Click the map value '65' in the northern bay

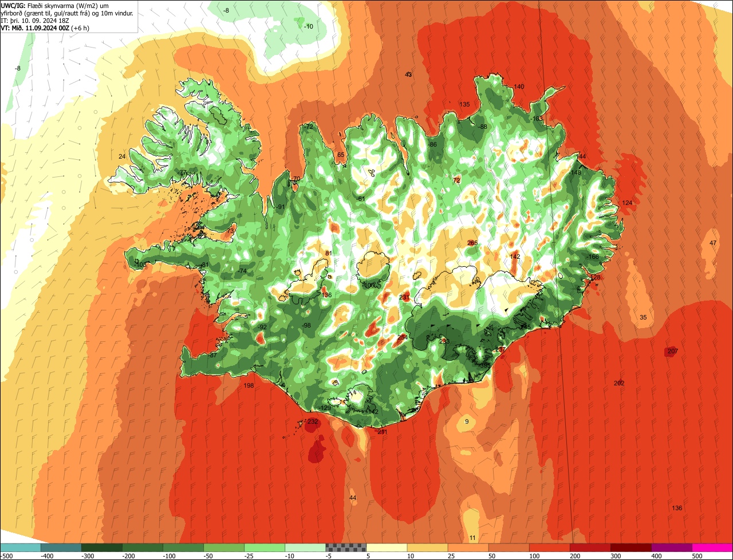click(341, 155)
